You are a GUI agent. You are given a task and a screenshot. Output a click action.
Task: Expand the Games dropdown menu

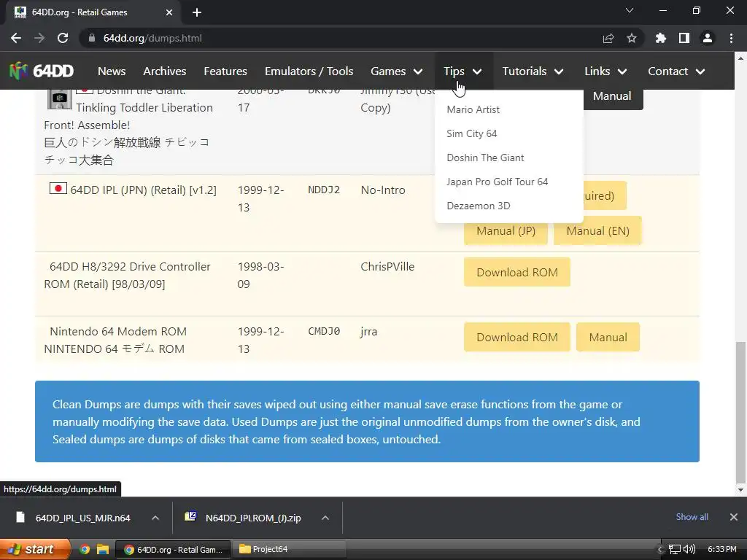click(x=396, y=71)
